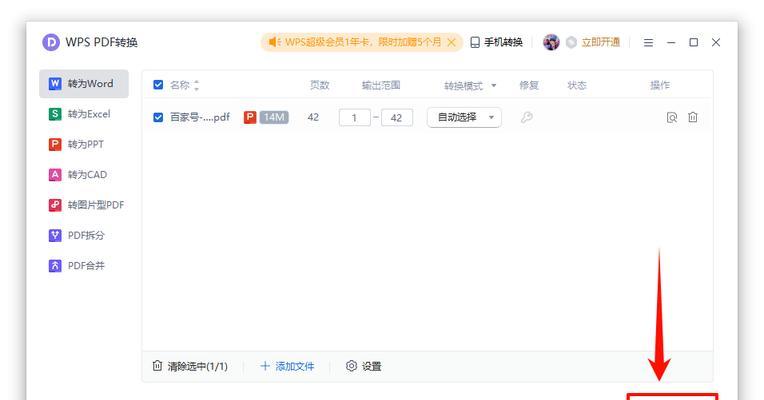
Task: Click 清除选中(1/1) button
Action: point(191,366)
